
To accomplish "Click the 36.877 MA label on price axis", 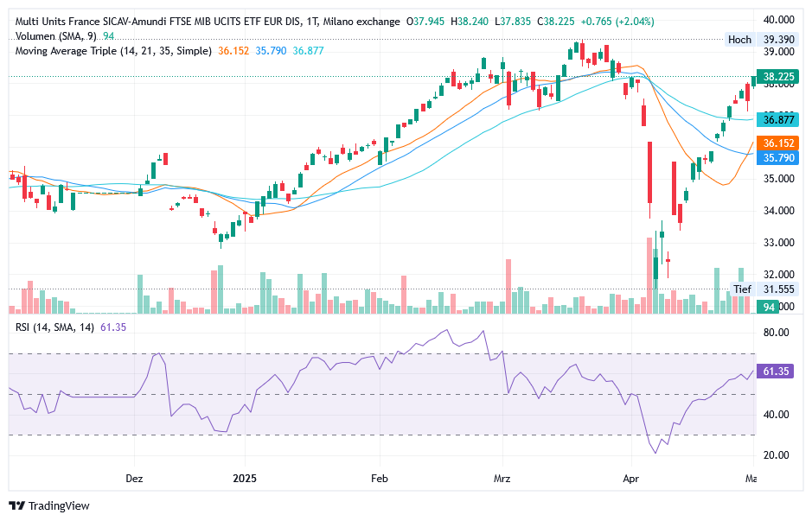I will 778,120.
